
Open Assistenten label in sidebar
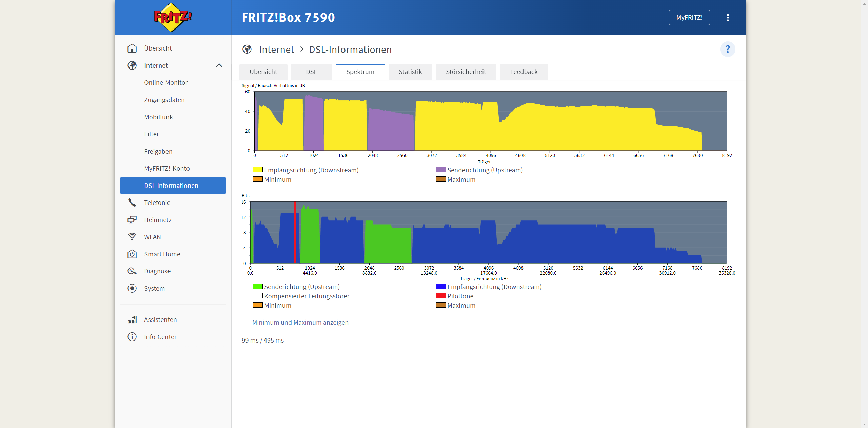pos(160,319)
